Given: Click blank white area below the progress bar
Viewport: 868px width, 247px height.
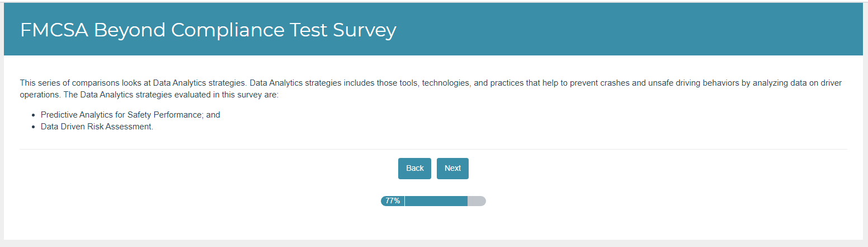Looking at the screenshot, I should [433, 224].
